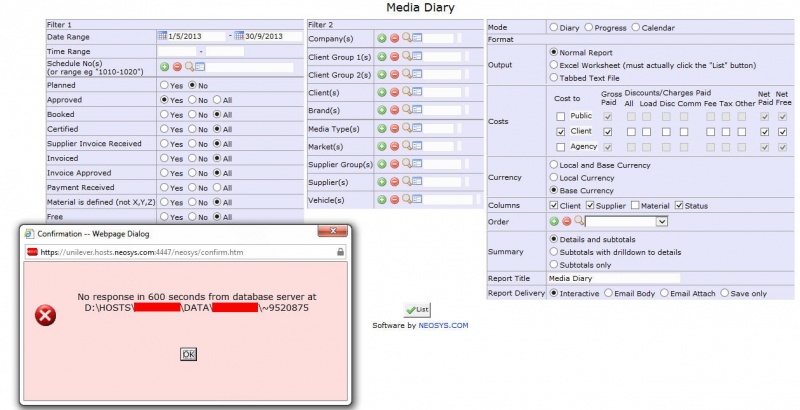This screenshot has width=800, height=410.
Task: Open magnifier lookup for Market(s)
Action: point(406,146)
